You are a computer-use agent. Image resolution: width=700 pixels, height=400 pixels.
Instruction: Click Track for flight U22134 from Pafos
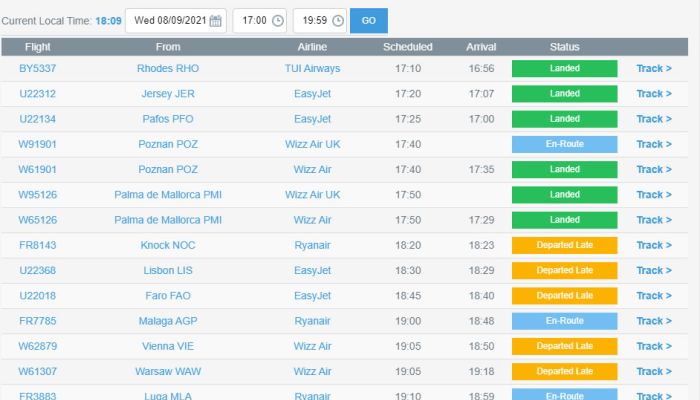[x=653, y=119]
